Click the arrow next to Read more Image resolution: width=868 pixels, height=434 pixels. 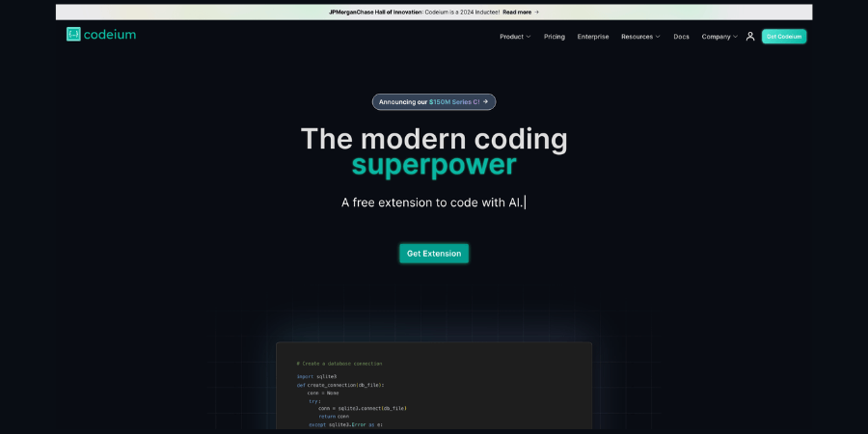pyautogui.click(x=537, y=13)
